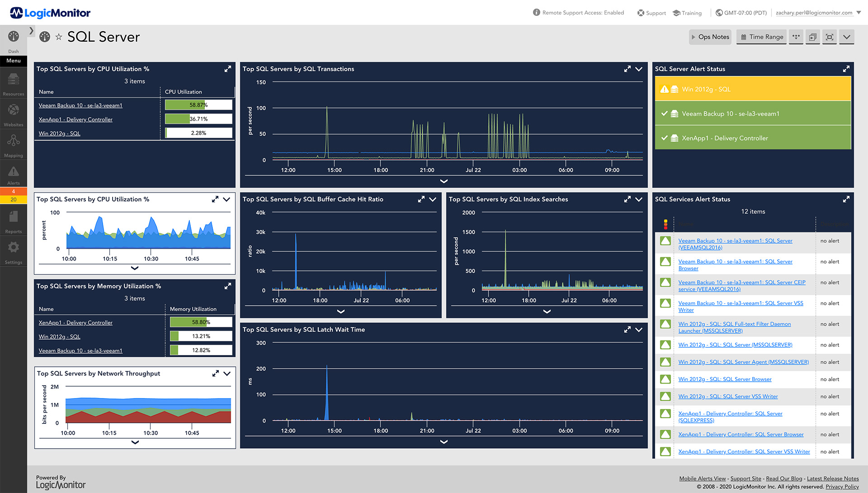Open SQL Server Browser link for Win 2012g

[725, 379]
